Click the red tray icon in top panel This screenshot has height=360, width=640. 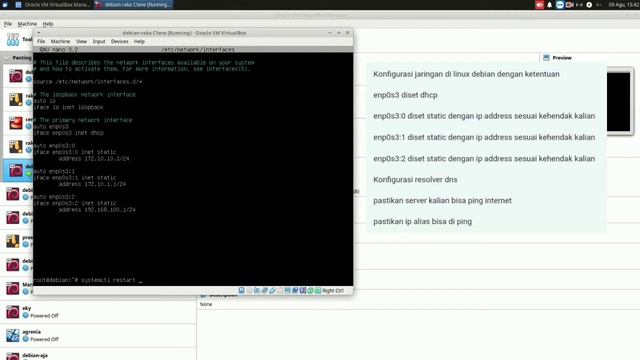coord(540,5)
